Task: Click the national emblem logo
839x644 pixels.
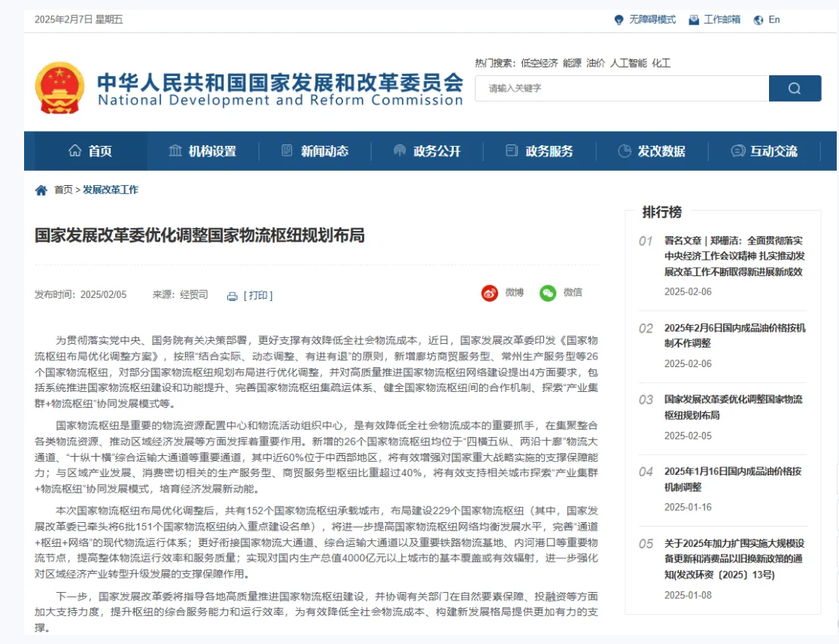Action: pos(59,88)
